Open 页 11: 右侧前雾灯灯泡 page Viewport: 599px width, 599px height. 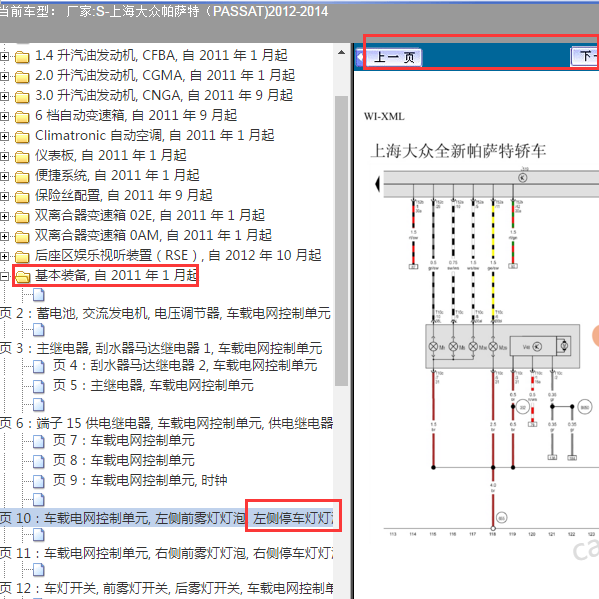point(167,554)
